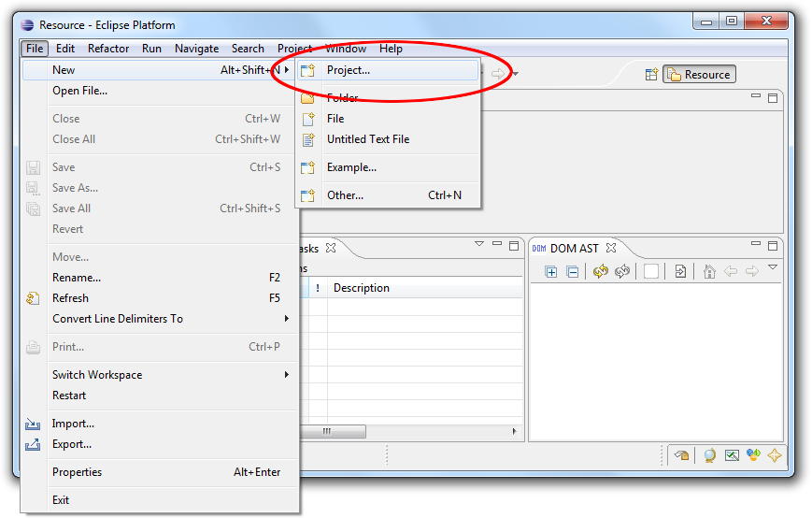Image resolution: width=812 pixels, height=518 pixels.
Task: Click the four-point star icon in status bar
Action: click(775, 455)
